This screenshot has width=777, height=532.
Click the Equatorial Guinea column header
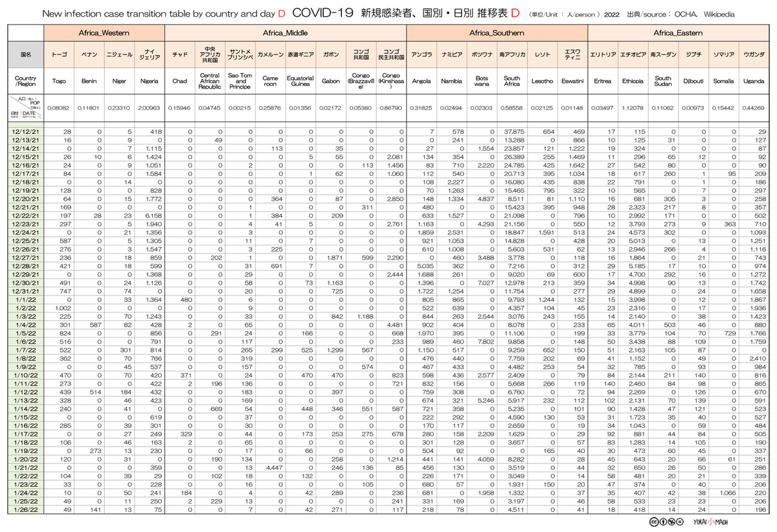300,81
